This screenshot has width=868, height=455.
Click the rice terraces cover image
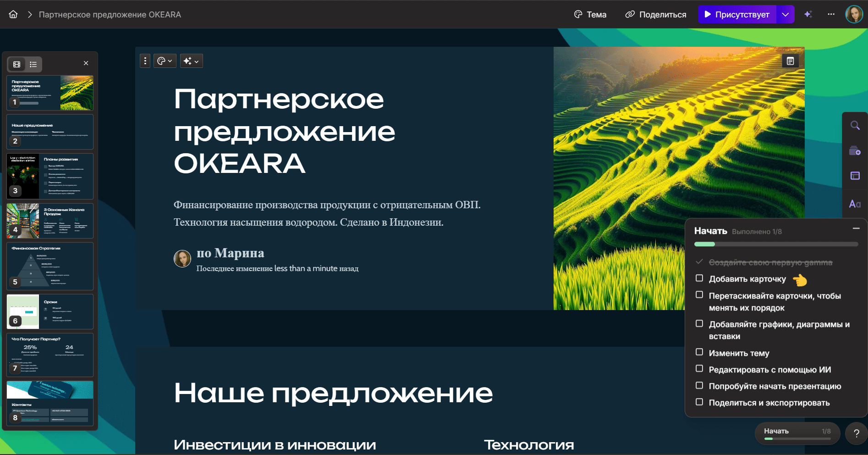click(679, 178)
